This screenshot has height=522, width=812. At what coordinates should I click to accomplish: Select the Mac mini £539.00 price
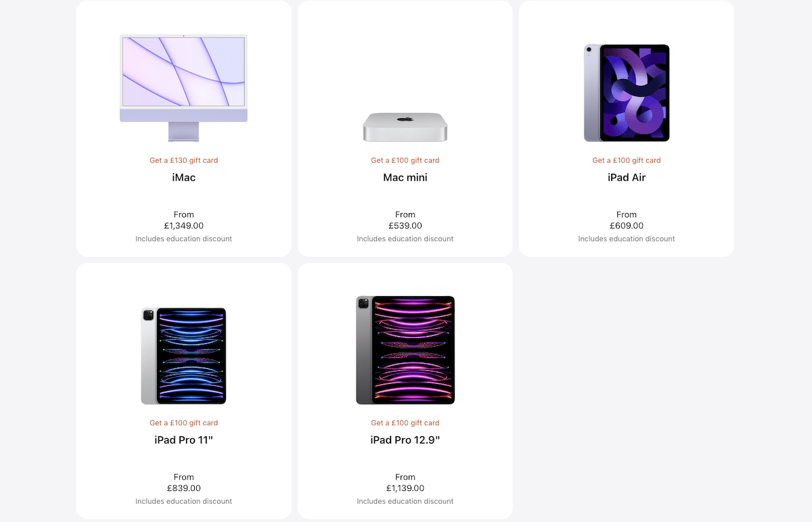(405, 226)
